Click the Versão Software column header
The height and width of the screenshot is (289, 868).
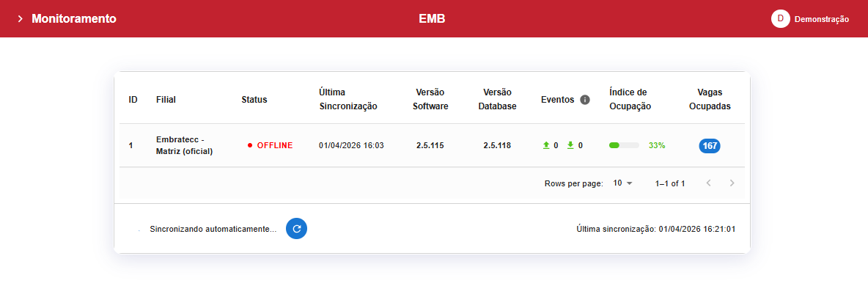pos(430,99)
